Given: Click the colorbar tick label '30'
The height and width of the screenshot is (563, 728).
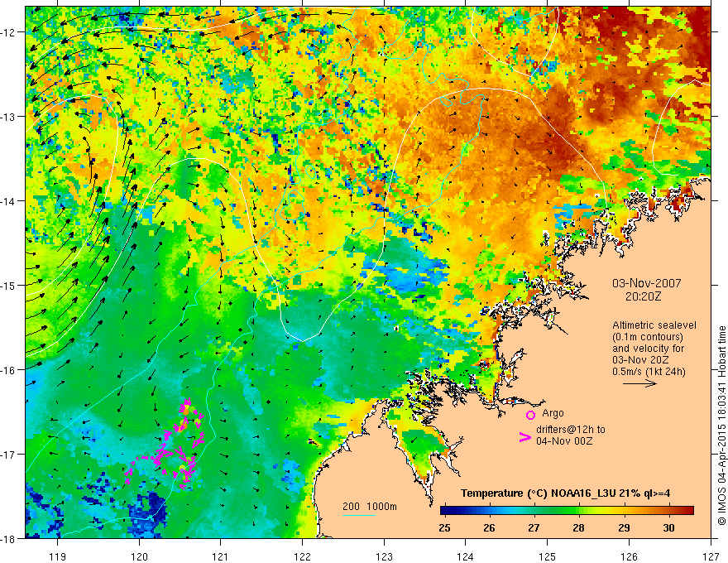Looking at the screenshot, I should [x=668, y=528].
